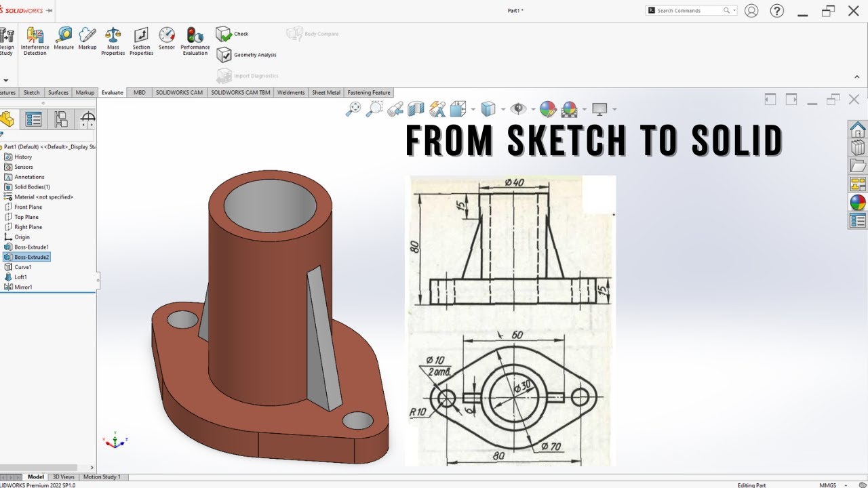
Task: Launch the Sensor tool
Action: (x=167, y=39)
